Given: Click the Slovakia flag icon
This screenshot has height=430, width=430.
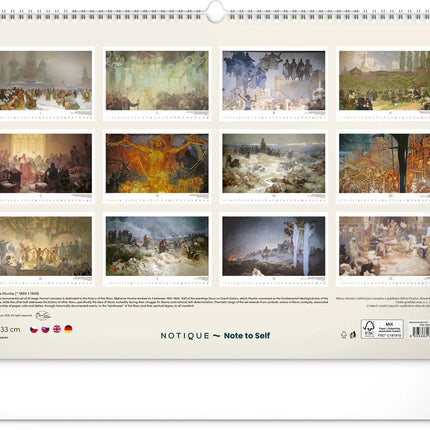Looking at the screenshot, I should point(45,329).
